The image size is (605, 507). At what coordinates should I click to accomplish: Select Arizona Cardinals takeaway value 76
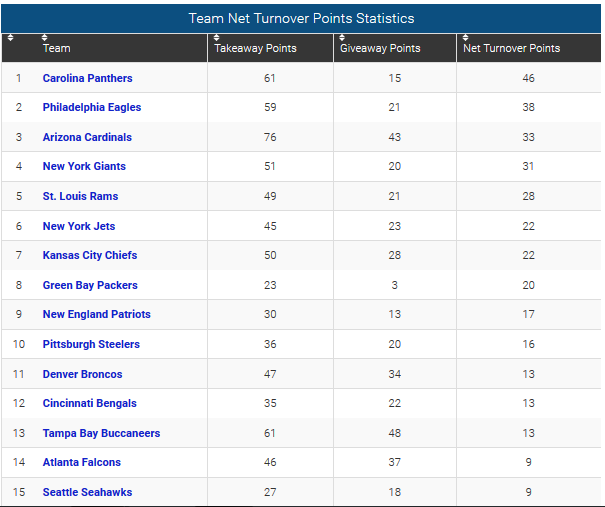270,137
